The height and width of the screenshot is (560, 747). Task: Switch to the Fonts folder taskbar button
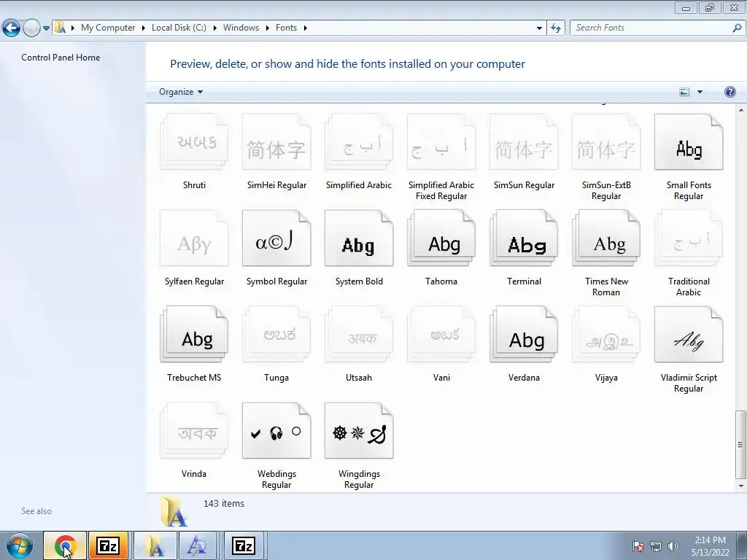click(155, 545)
